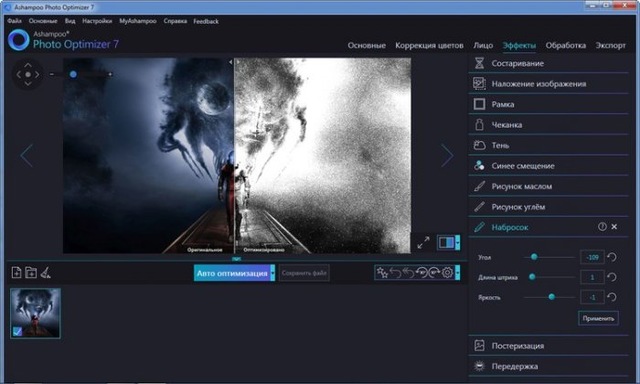This screenshot has width=640, height=384.
Task: Close the Набросок effect panel
Action: click(x=614, y=226)
